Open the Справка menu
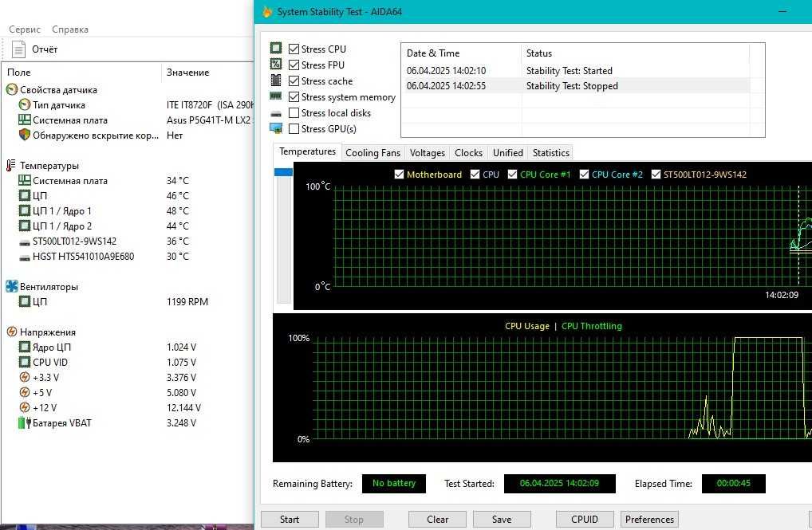This screenshot has width=812, height=530. pos(70,29)
